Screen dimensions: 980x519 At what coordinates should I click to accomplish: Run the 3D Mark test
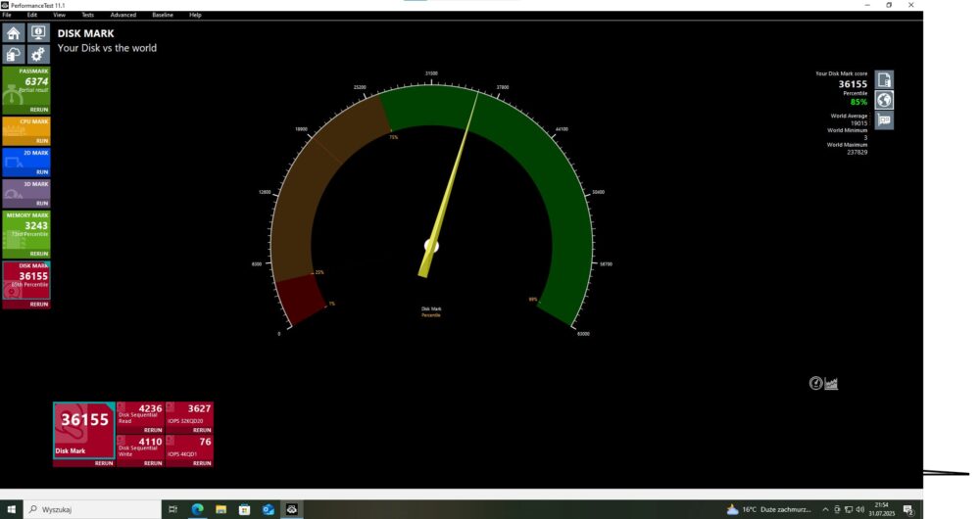(x=42, y=203)
